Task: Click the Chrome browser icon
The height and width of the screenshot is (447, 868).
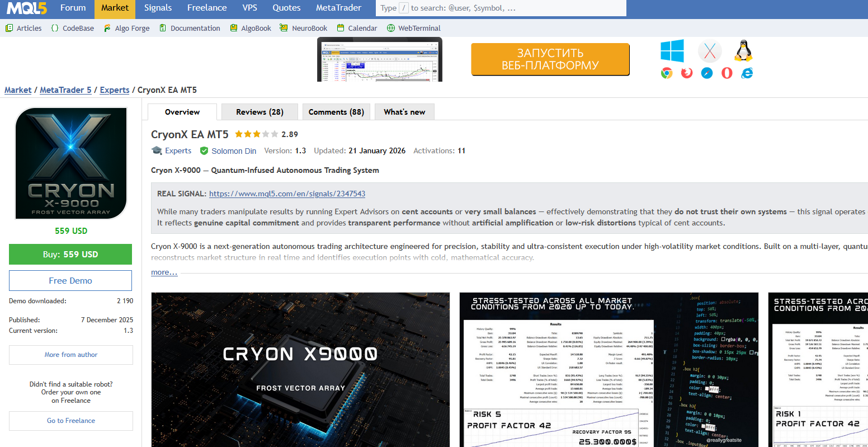Action: click(x=667, y=73)
